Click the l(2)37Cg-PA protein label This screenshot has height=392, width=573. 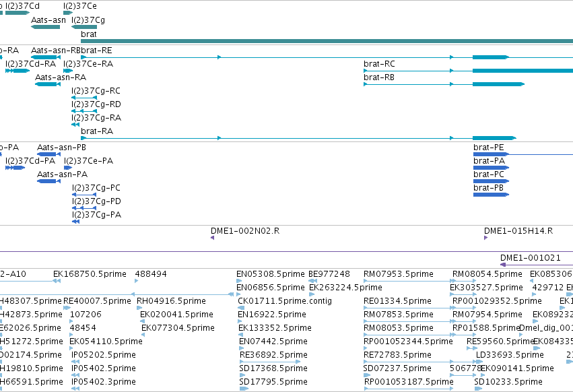point(96,215)
